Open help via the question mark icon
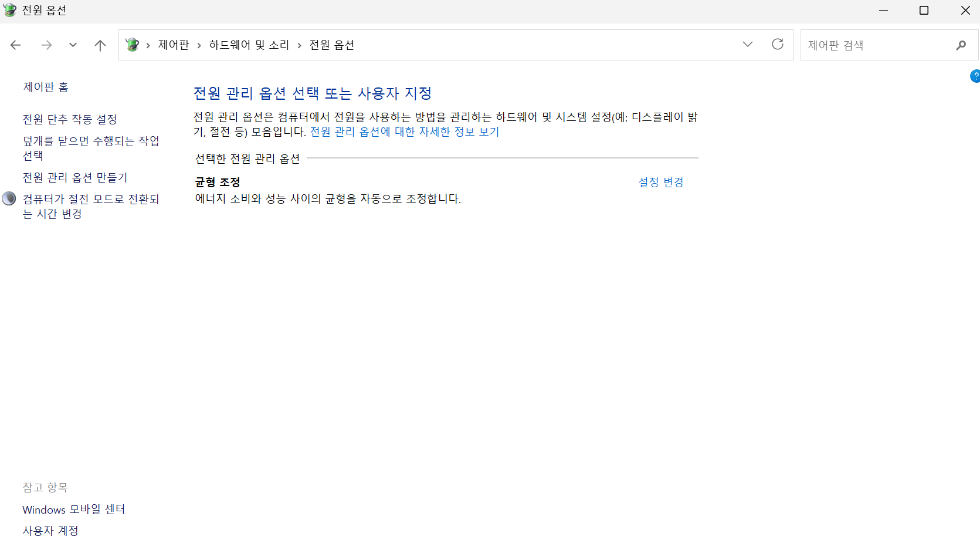This screenshot has height=550, width=980. (x=975, y=76)
